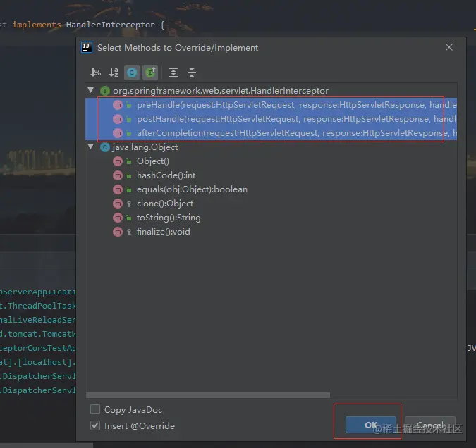
Task: Select toString():String method
Action: point(271,218)
